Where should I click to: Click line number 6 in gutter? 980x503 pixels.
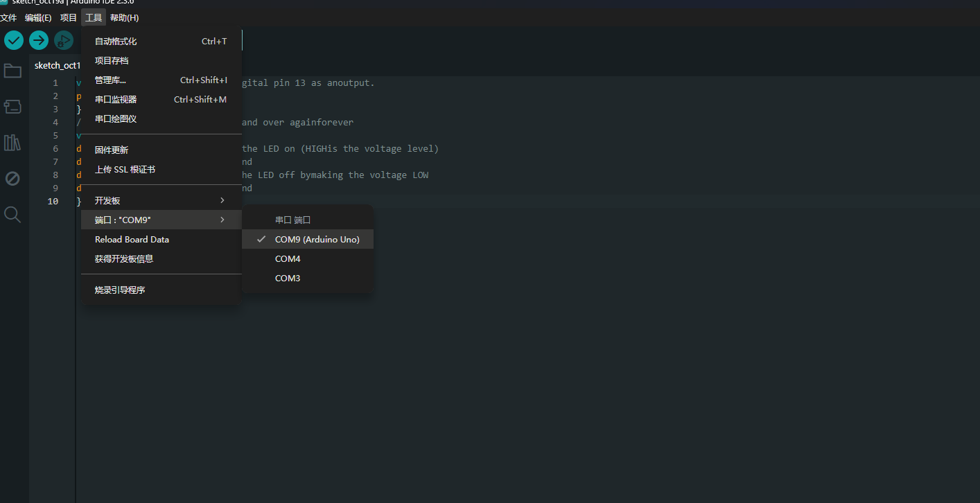pos(55,149)
